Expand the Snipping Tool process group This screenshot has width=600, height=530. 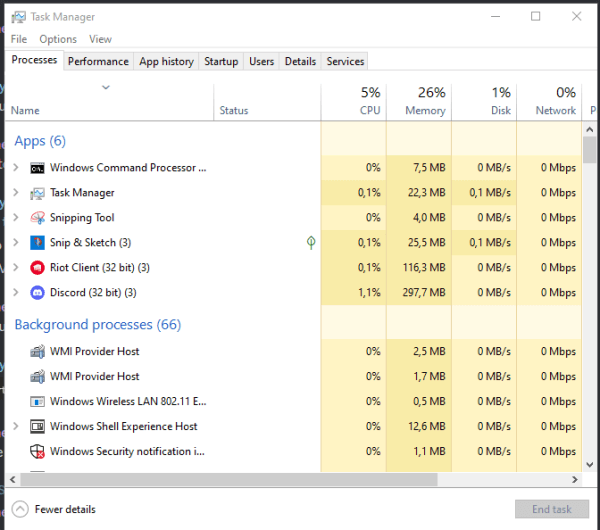coord(16,217)
